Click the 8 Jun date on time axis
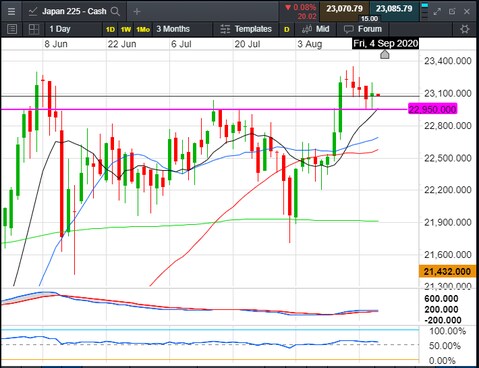Image resolution: width=479 pixels, height=368 pixels. (x=56, y=44)
